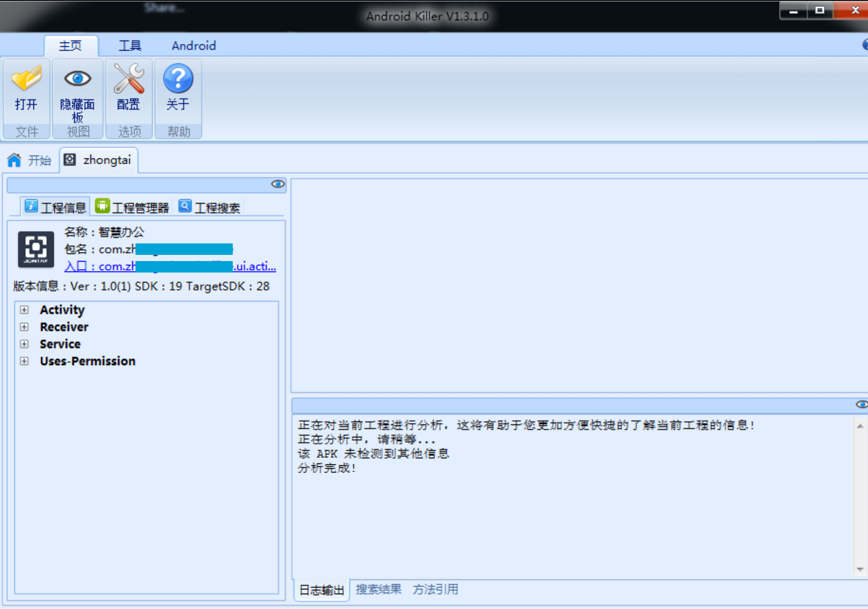Toggle the left panel eye icon
Screen dimensions: 868x609
[278, 184]
